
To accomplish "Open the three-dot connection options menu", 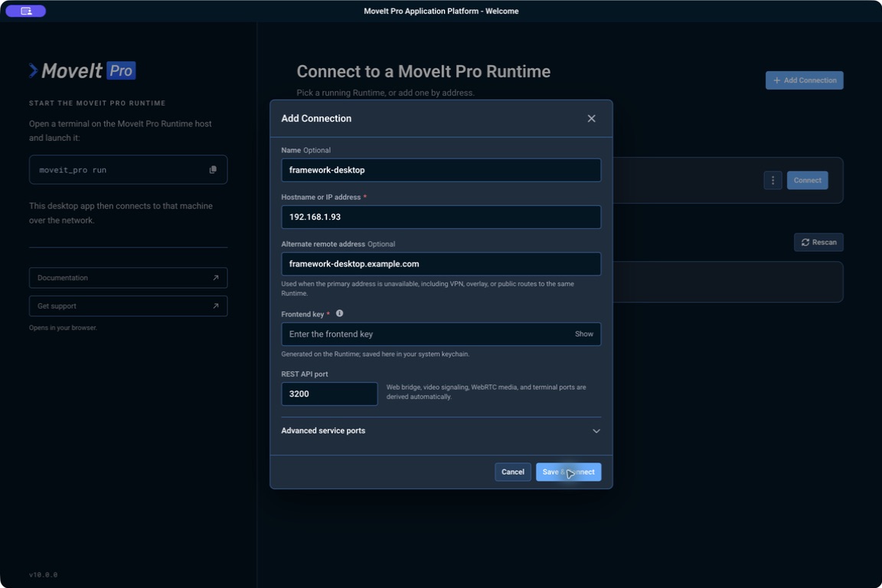I will (x=773, y=180).
